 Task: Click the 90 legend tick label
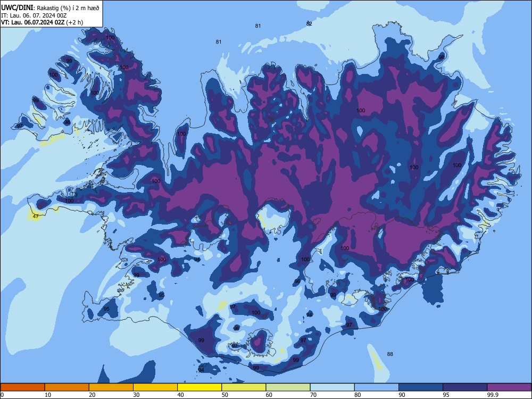click(402, 395)
